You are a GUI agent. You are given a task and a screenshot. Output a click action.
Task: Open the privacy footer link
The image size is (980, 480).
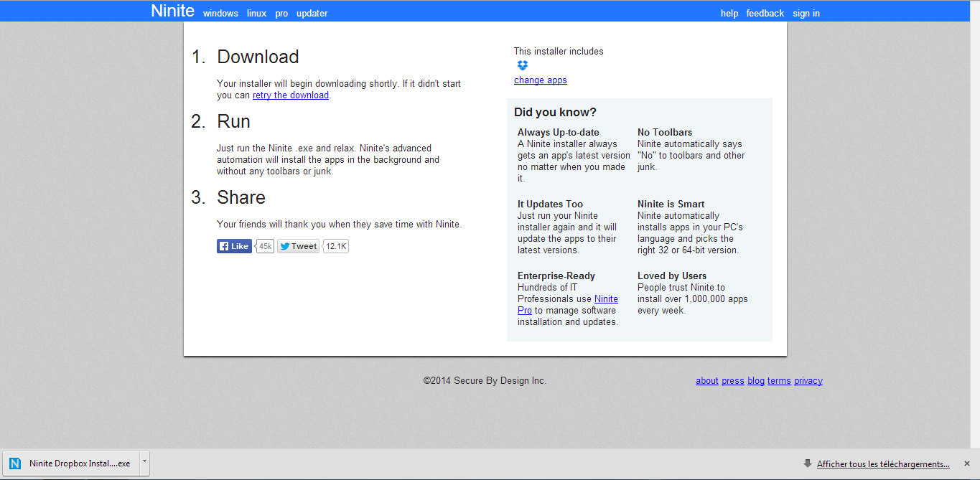coord(808,380)
